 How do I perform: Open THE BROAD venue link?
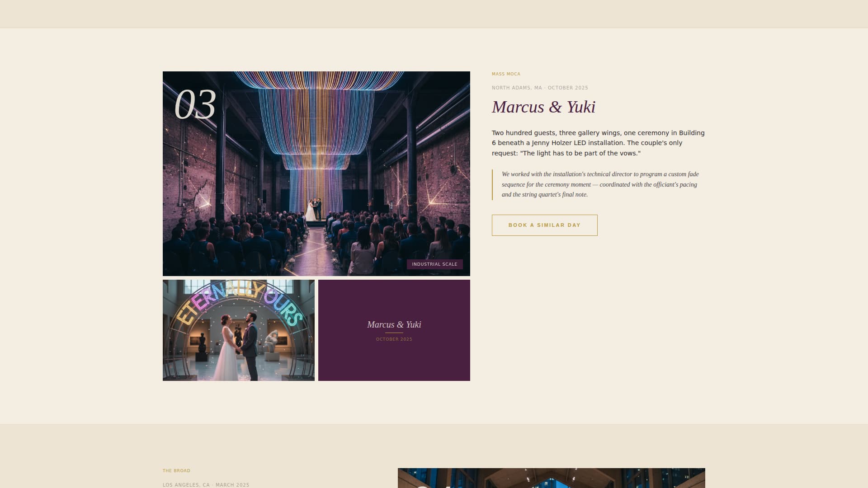tap(176, 470)
